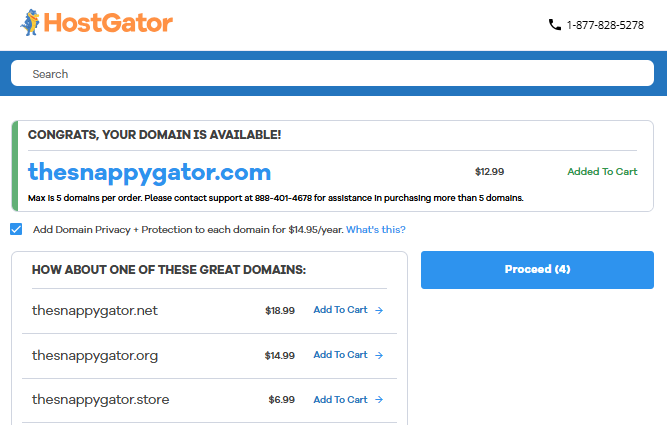This screenshot has height=425, width=667.
Task: Click the arrow icon beside thesnappygator.store
Action: coord(379,400)
